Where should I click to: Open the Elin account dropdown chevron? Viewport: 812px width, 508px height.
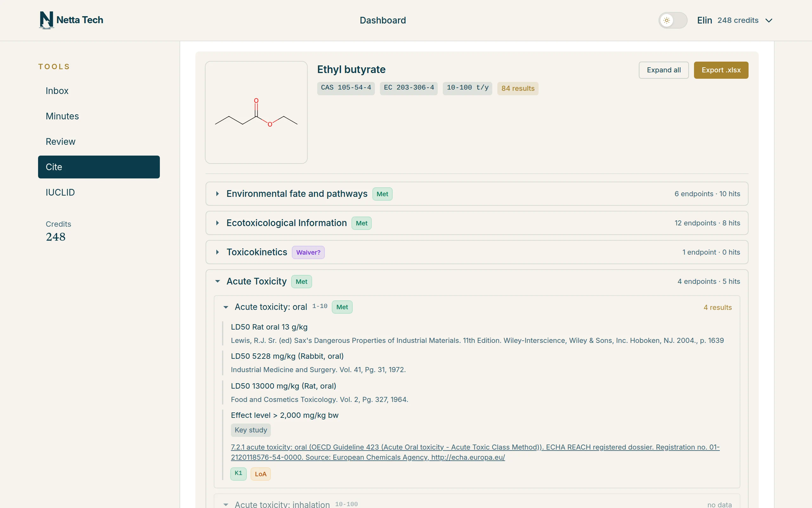click(769, 21)
